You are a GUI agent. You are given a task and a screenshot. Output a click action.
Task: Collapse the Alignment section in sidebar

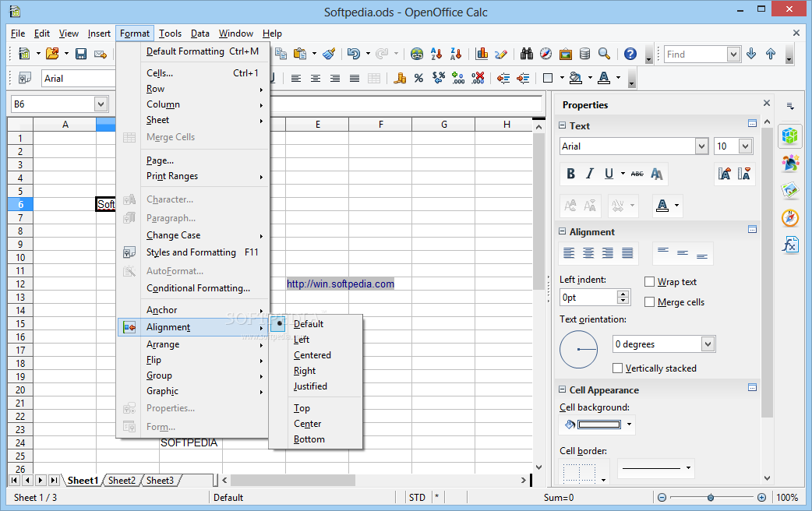click(x=563, y=231)
